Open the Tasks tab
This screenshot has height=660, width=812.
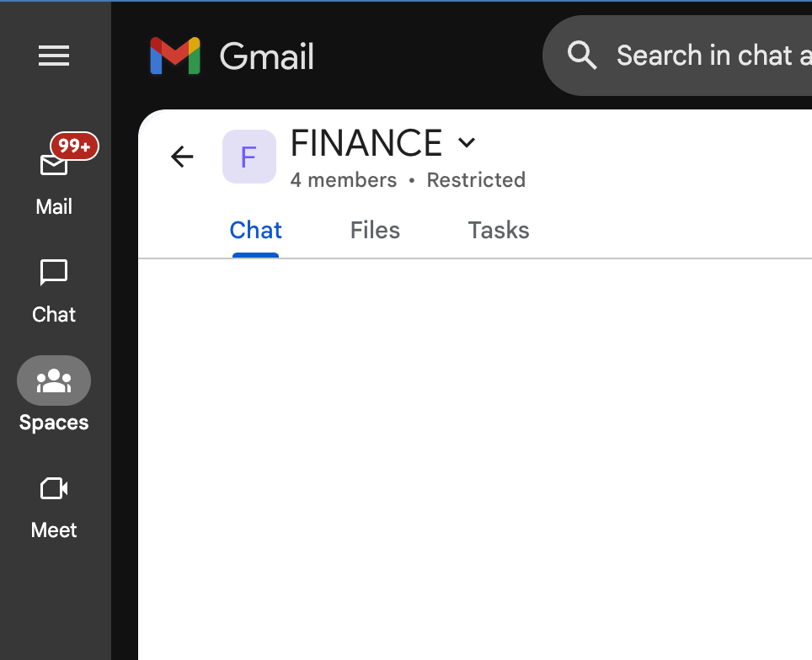499,231
